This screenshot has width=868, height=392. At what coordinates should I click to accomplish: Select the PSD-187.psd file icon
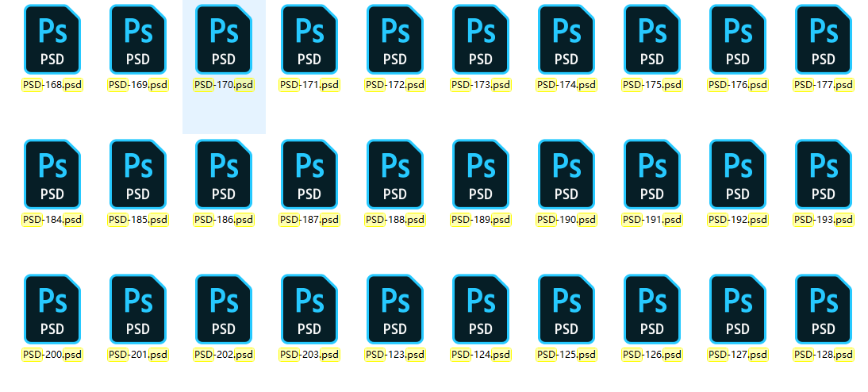pyautogui.click(x=309, y=174)
